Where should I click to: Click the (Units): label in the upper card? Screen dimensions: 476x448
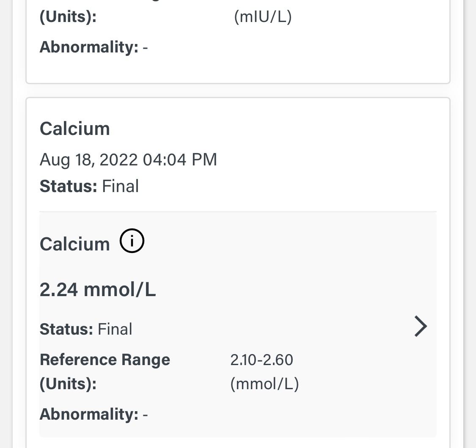[68, 17]
